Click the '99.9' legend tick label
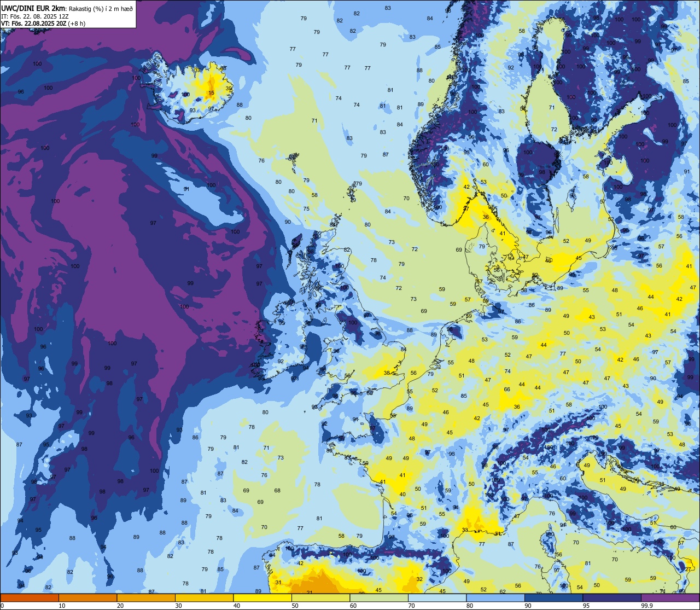700x610 pixels. [x=647, y=606]
